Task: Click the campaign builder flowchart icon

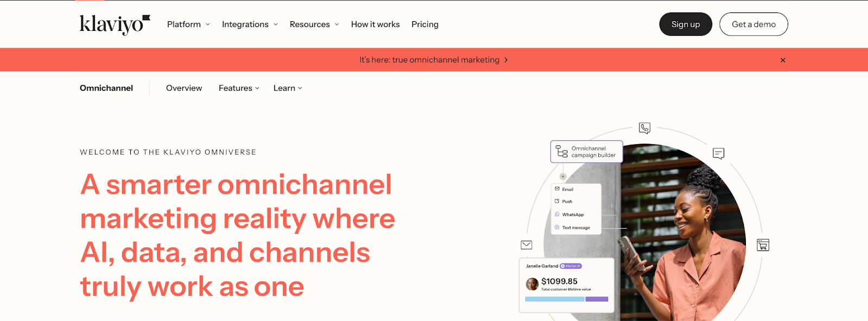Action: pyautogui.click(x=561, y=151)
